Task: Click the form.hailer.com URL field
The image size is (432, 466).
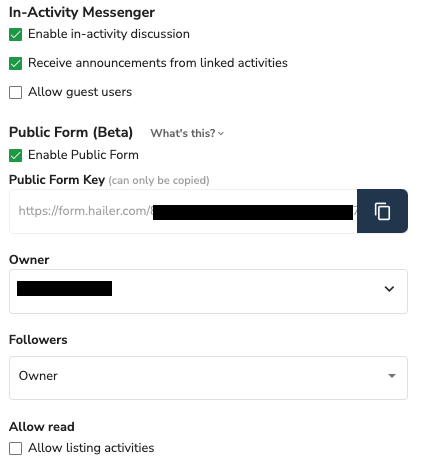Action: (x=183, y=211)
